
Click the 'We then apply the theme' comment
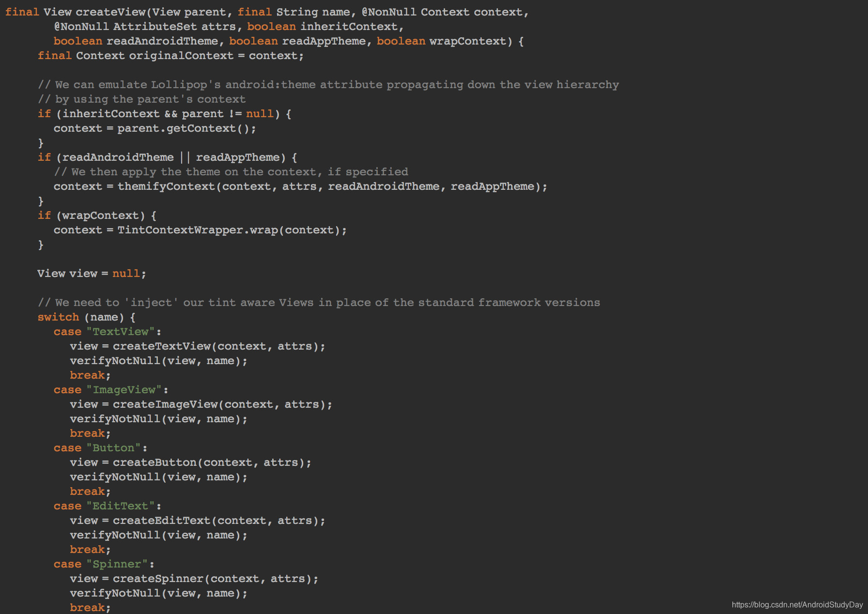231,172
